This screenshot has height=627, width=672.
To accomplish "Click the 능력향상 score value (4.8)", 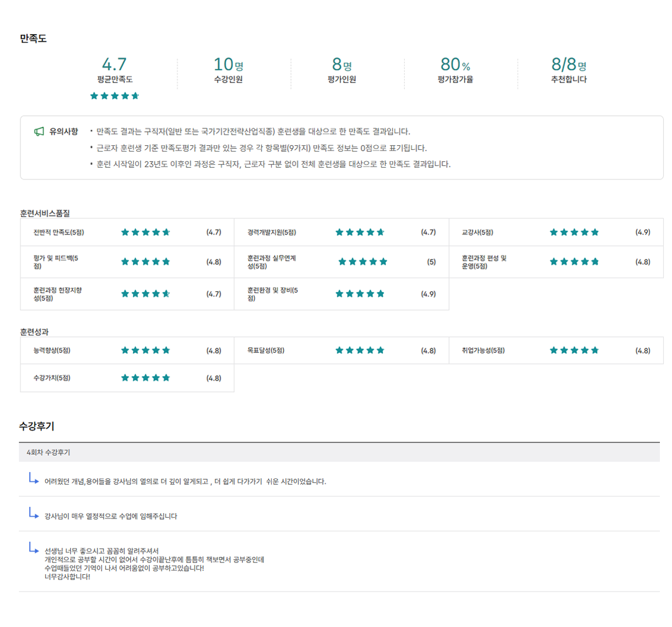I will coord(213,351).
